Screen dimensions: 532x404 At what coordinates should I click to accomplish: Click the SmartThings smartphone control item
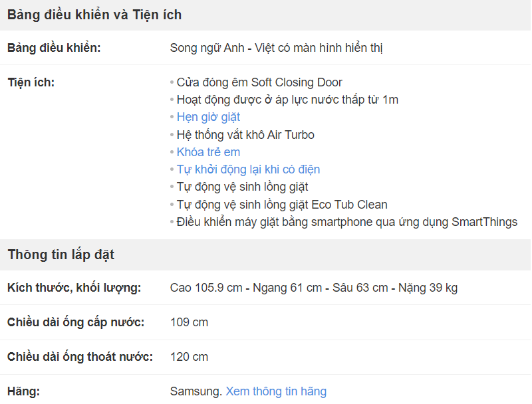347,223
